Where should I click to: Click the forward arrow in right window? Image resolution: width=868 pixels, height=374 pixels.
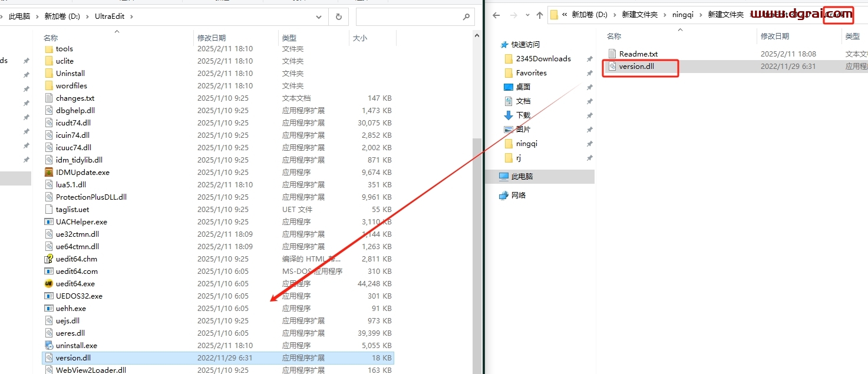tap(513, 16)
